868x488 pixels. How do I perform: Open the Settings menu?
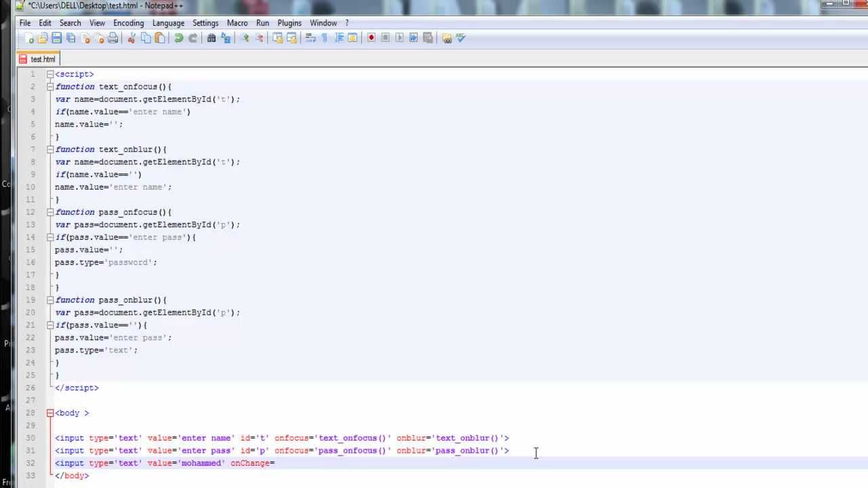pyautogui.click(x=205, y=23)
